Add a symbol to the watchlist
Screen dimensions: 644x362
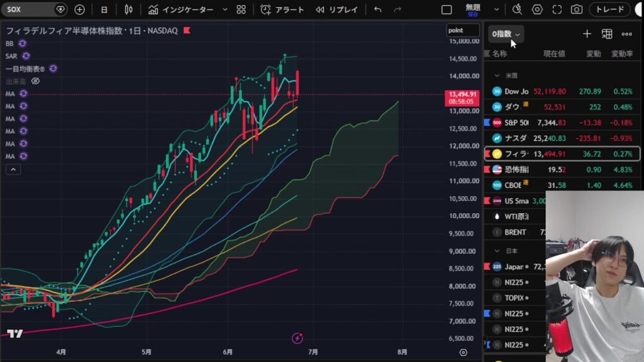[587, 34]
